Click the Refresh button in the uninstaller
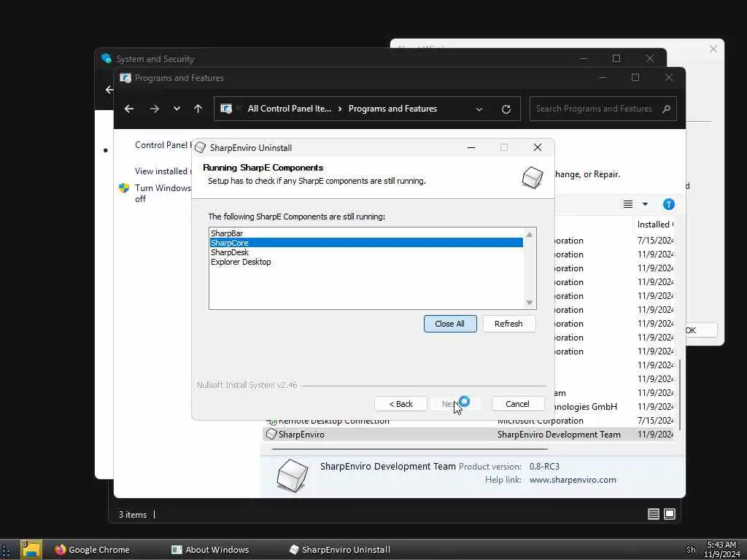This screenshot has width=747, height=560. point(508,324)
